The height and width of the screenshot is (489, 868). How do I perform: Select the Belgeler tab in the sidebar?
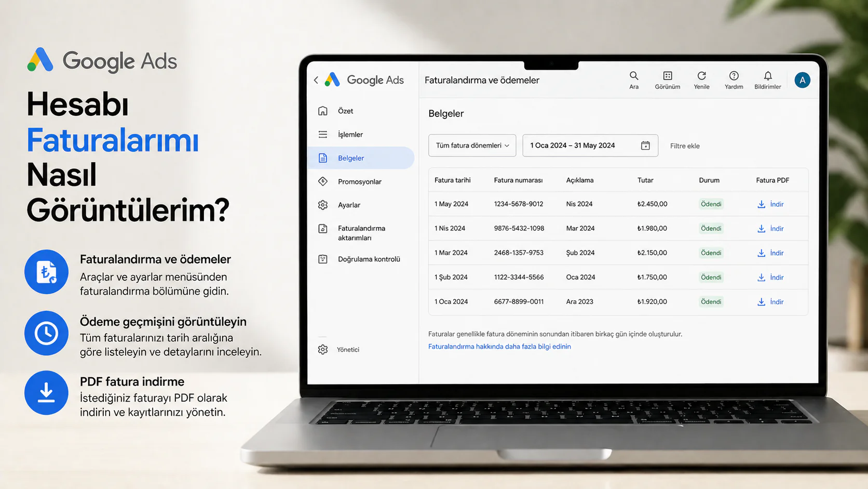(x=351, y=157)
